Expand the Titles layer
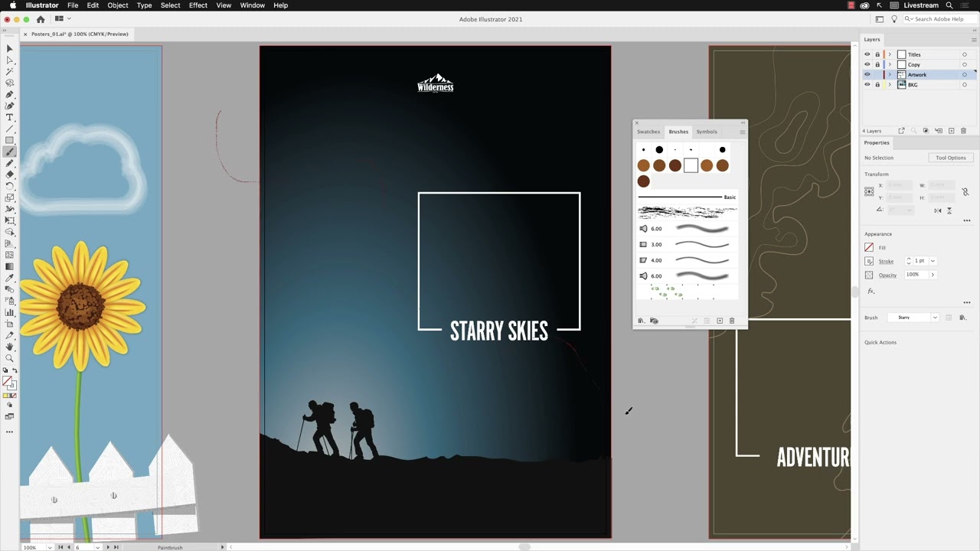This screenshot has height=551, width=980. point(890,54)
